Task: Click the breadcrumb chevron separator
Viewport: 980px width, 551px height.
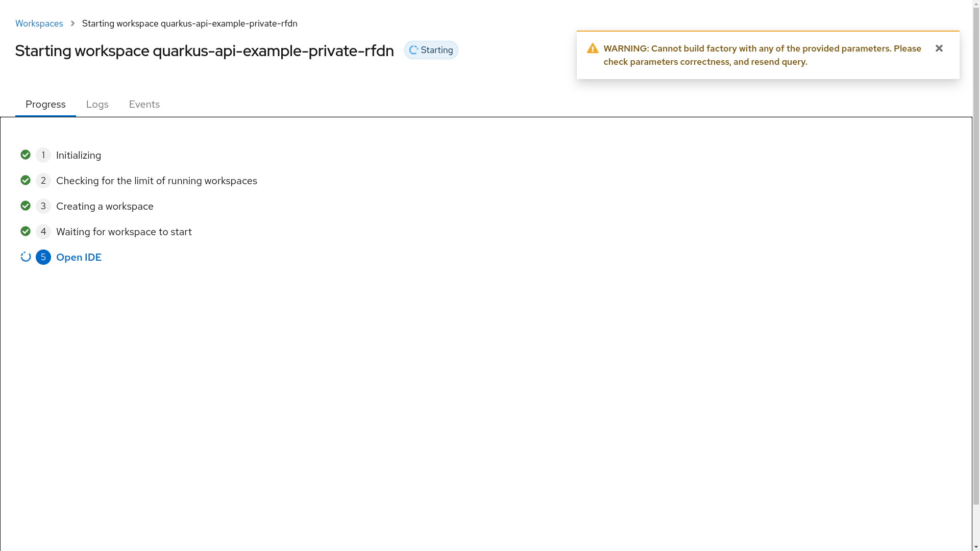Action: 72,23
